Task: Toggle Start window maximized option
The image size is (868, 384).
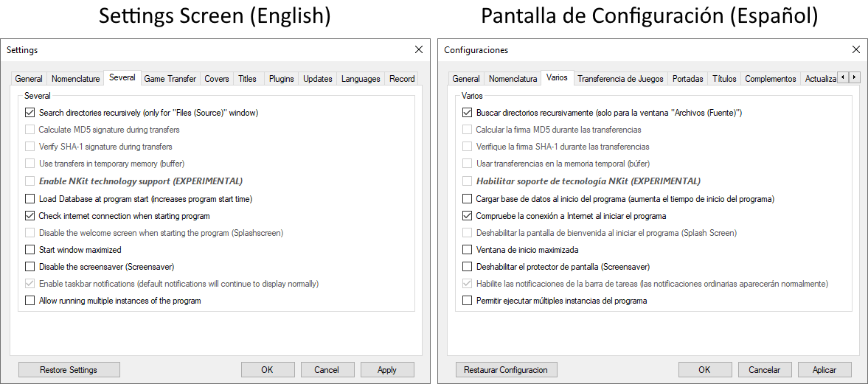Action: [30, 250]
